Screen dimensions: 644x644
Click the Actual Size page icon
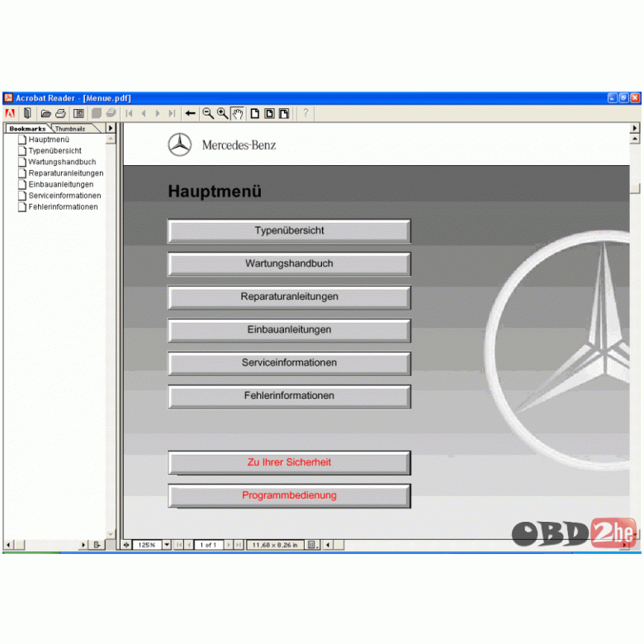pyautogui.click(x=254, y=113)
